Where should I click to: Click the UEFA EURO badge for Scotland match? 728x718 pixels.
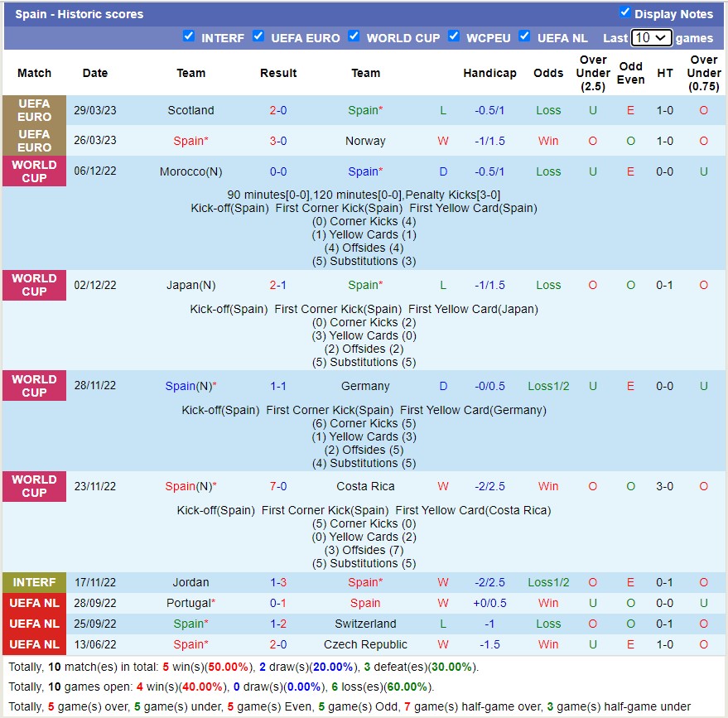(34, 110)
